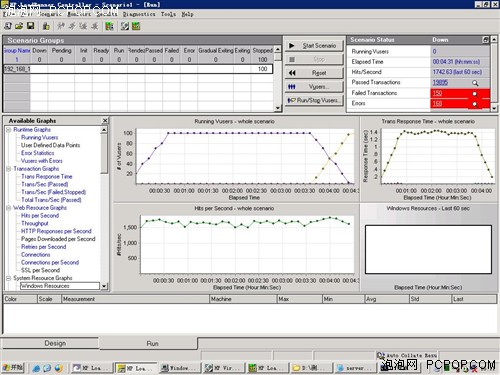Click the Run/Stop Vusers... button
The height and width of the screenshot is (375, 500).
click(314, 100)
